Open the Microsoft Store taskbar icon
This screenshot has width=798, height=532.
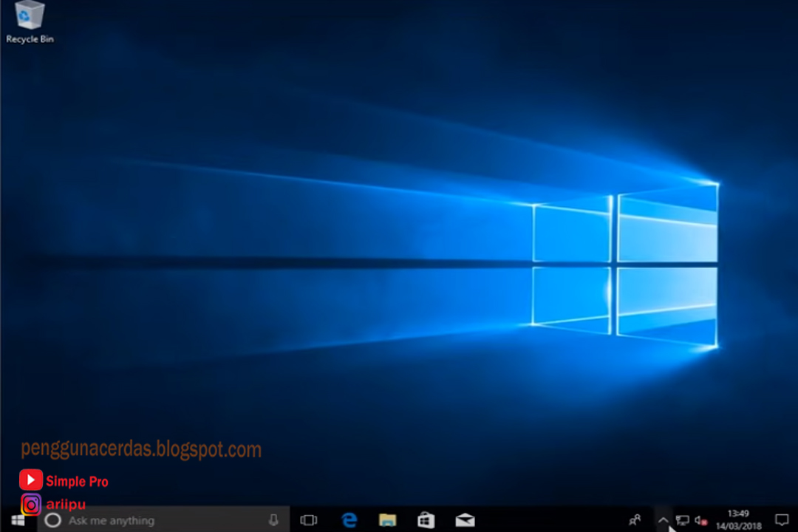[426, 519]
